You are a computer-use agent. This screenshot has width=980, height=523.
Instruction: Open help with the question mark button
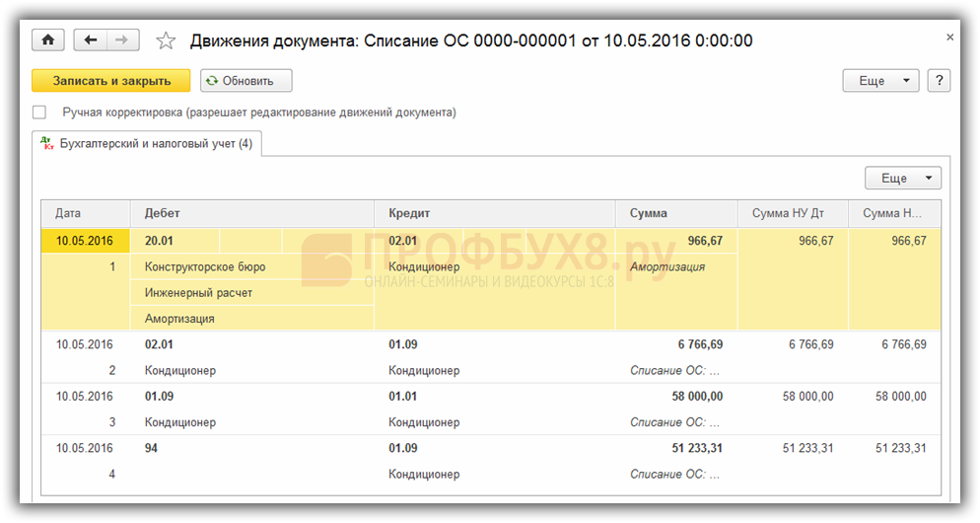(x=939, y=81)
